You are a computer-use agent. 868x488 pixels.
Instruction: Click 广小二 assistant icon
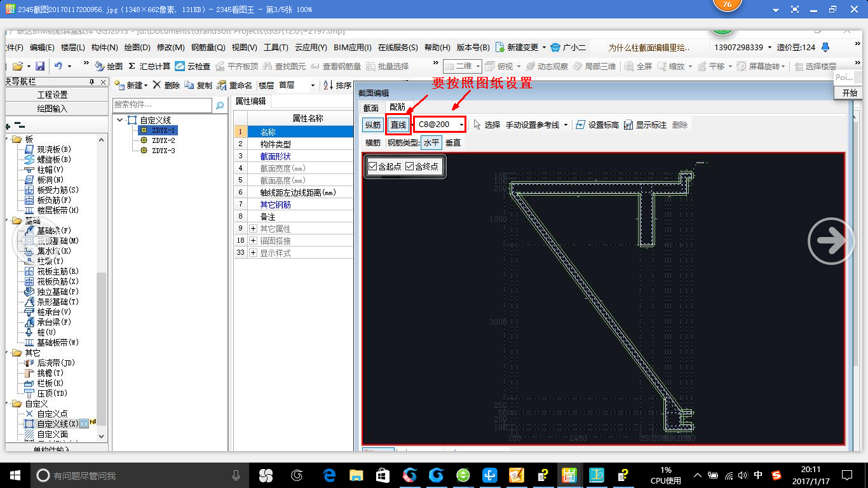coord(556,48)
